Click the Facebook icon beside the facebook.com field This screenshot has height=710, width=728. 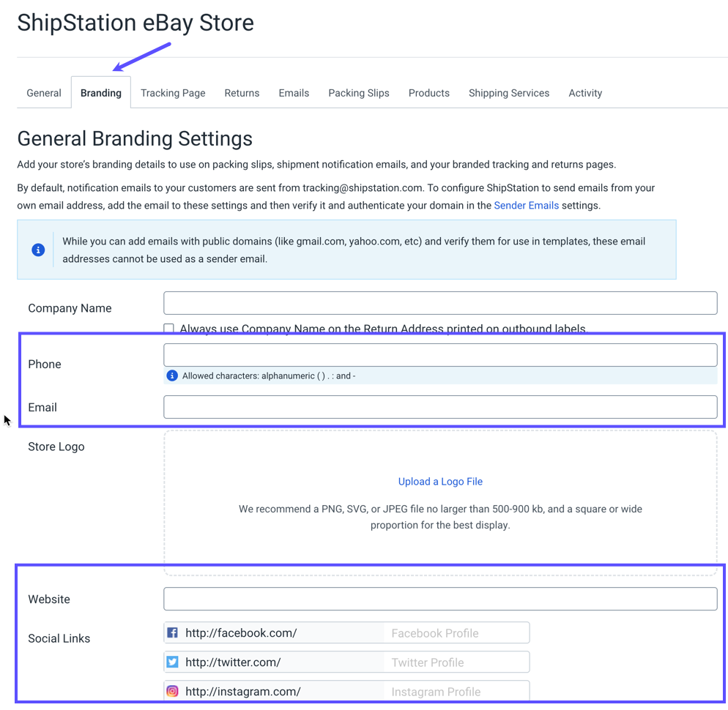click(173, 632)
